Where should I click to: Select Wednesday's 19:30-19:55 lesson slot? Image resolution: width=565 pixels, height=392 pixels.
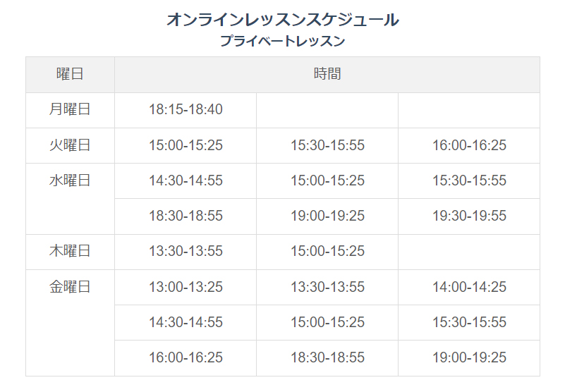pyautogui.click(x=469, y=216)
